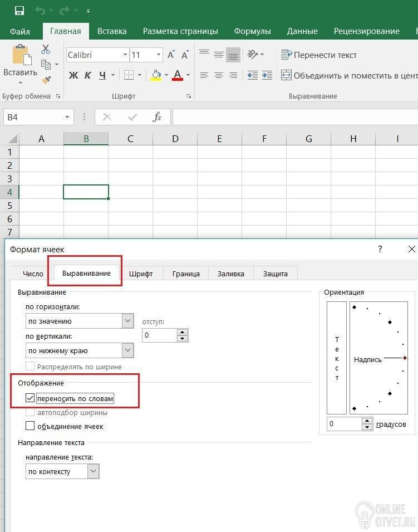Toggle bold formatting with Ж button
Image resolution: width=418 pixels, height=532 pixels.
[73, 75]
